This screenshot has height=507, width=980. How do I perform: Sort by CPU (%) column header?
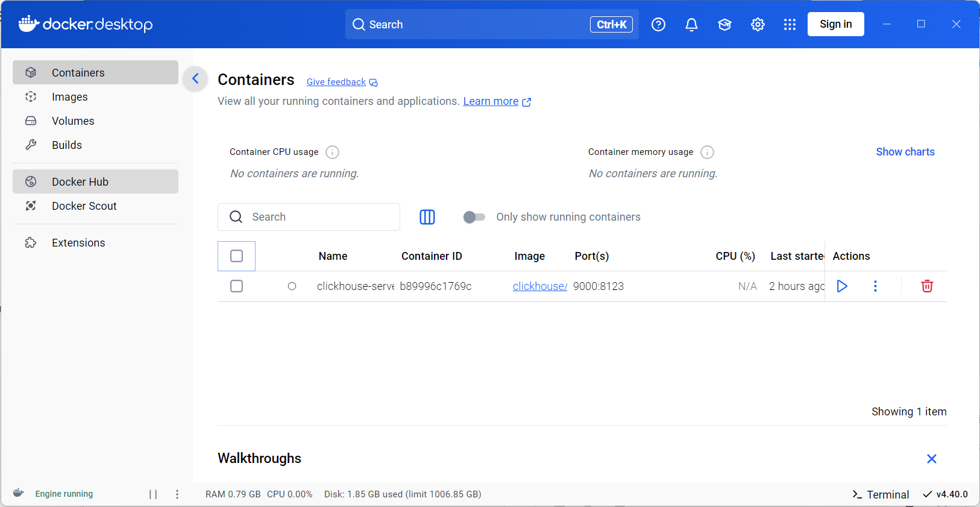click(x=735, y=256)
